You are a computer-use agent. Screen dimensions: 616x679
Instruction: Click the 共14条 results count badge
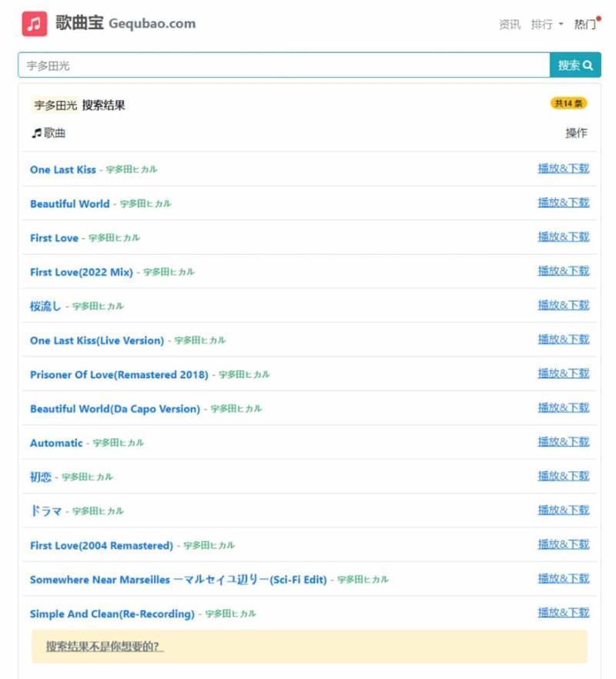coord(568,103)
